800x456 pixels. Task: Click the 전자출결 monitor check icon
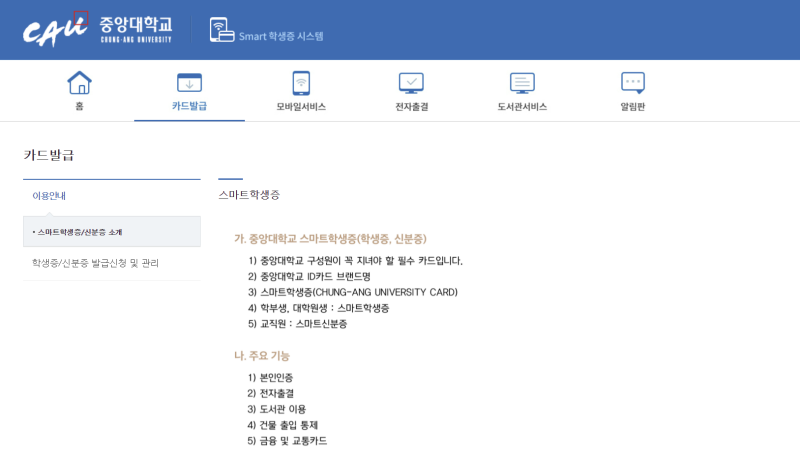tap(411, 83)
